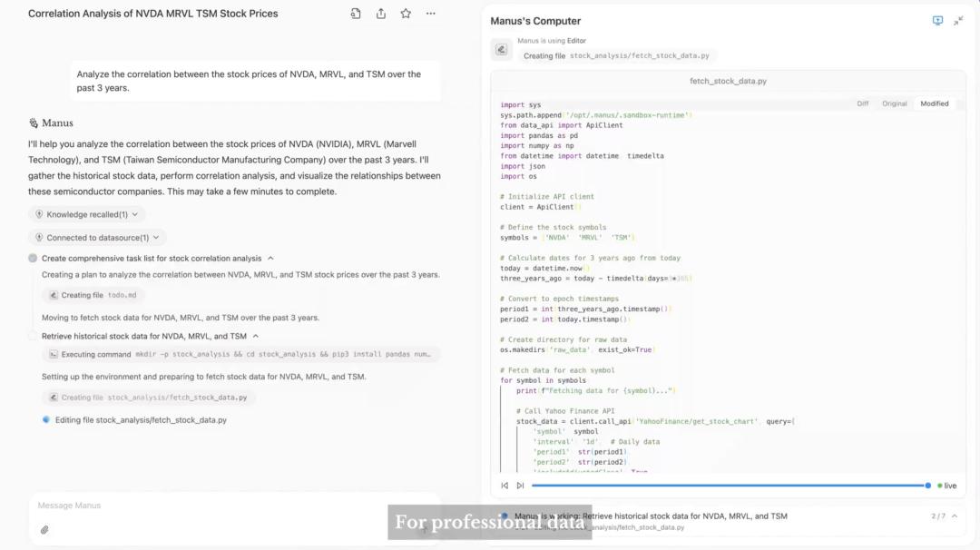Click the playback progress slider handle
Viewport: 980px width, 550px height.
pyautogui.click(x=927, y=486)
